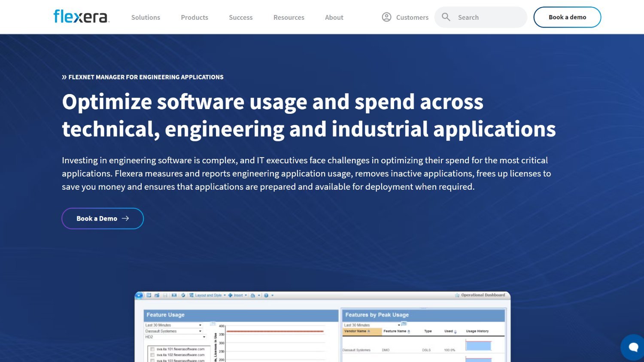
Task: Open the Dassault Systemes vendor dropdown
Action: (x=200, y=331)
